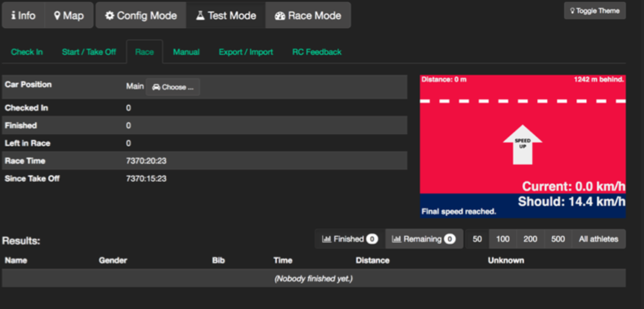Show All athletes in results

[598, 239]
